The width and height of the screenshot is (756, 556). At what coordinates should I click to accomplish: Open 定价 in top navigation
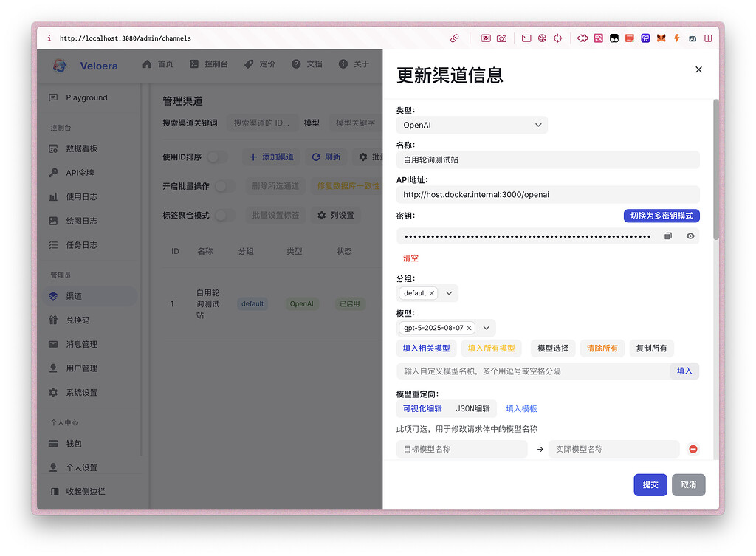tap(259, 64)
